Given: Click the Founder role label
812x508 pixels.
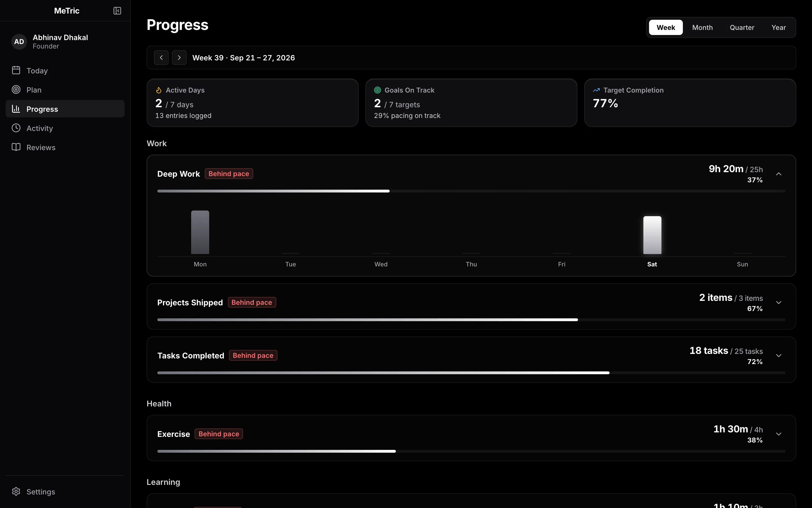Looking at the screenshot, I should (46, 46).
